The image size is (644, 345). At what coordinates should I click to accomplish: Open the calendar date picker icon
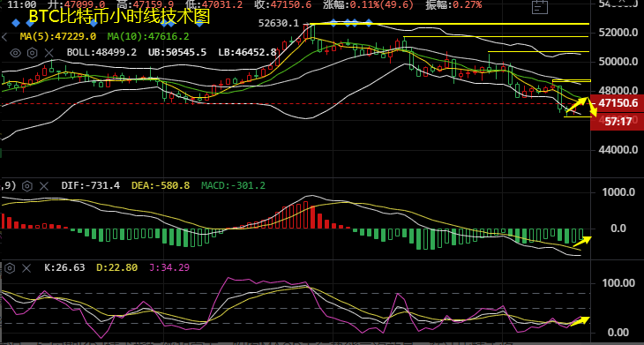tap(540, 7)
